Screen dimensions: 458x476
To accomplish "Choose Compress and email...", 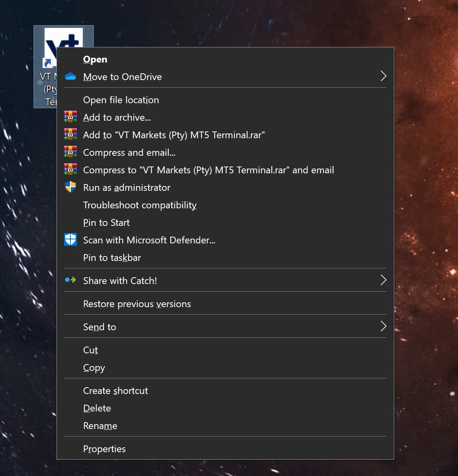I will 225,153.
